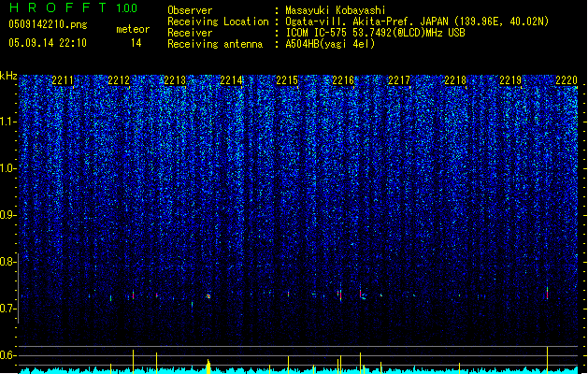Click the 1.1 frequency axis label

(8, 122)
